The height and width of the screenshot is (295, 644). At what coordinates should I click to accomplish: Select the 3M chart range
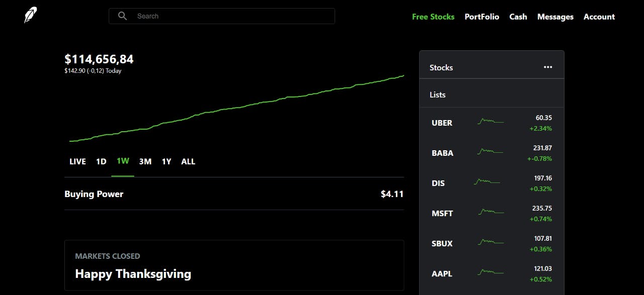pos(145,161)
